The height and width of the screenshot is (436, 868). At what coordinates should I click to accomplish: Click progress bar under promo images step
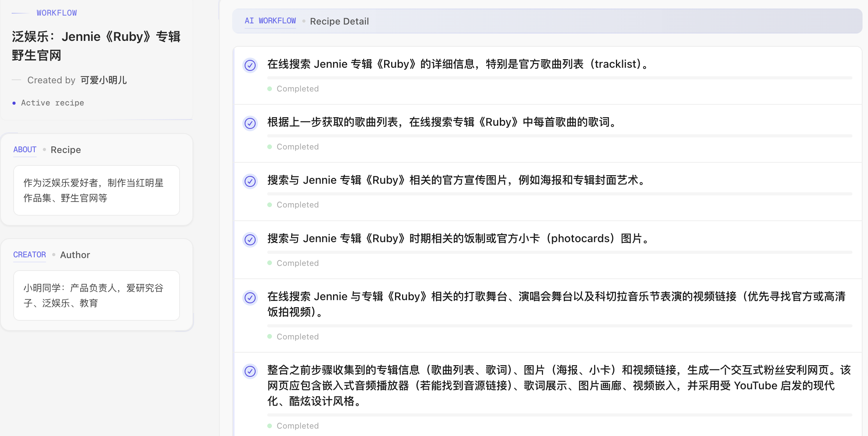coord(560,194)
